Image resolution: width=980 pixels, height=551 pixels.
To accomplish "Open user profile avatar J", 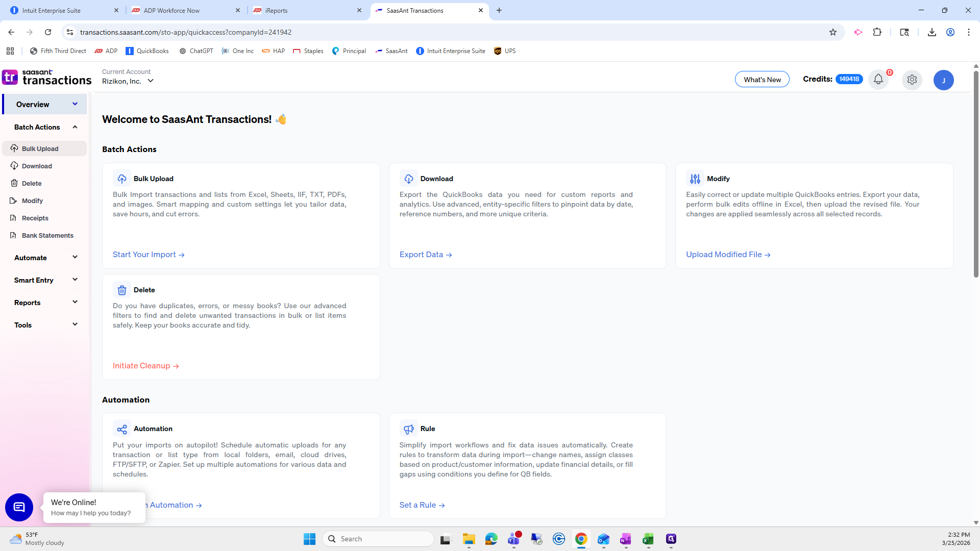I will coord(943,80).
